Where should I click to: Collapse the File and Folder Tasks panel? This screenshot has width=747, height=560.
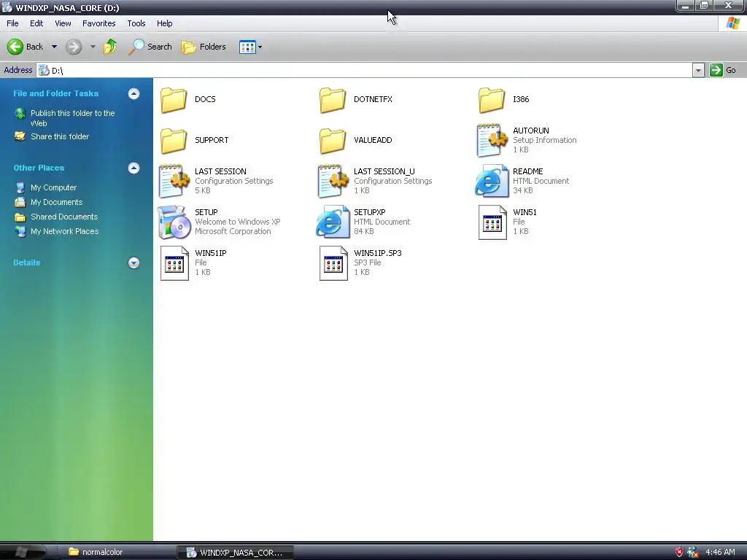(134, 94)
